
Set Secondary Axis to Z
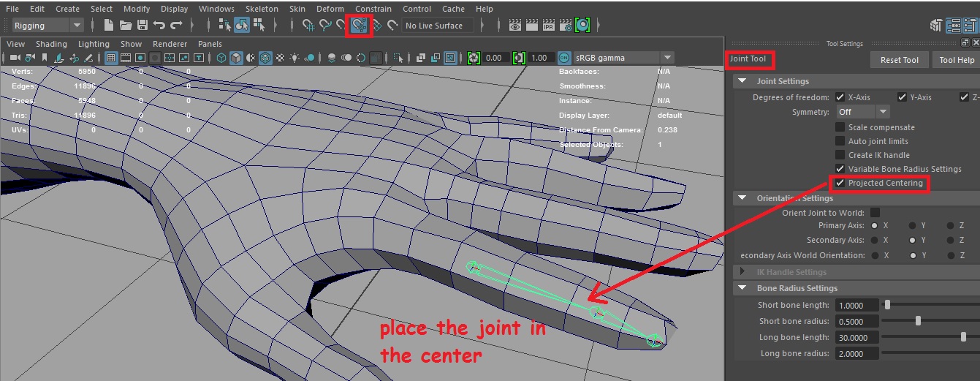(x=950, y=240)
